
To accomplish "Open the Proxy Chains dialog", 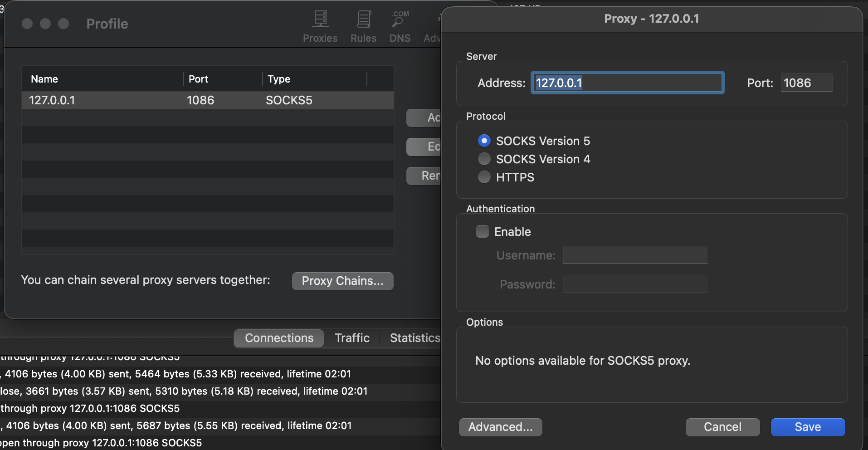I will (x=342, y=281).
